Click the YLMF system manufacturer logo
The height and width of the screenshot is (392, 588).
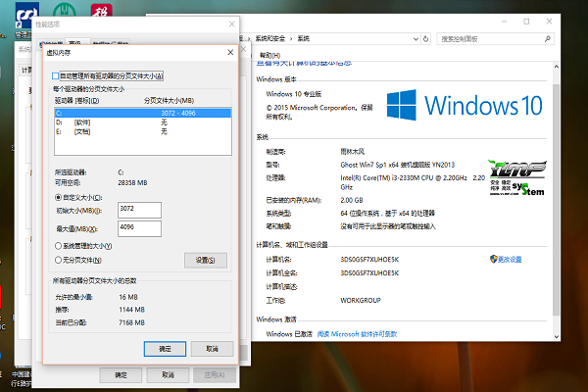click(x=517, y=177)
